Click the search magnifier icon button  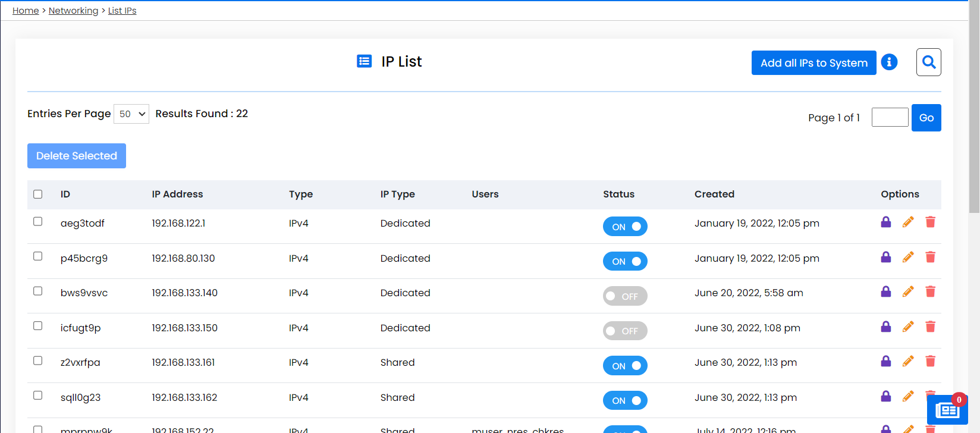pos(928,62)
